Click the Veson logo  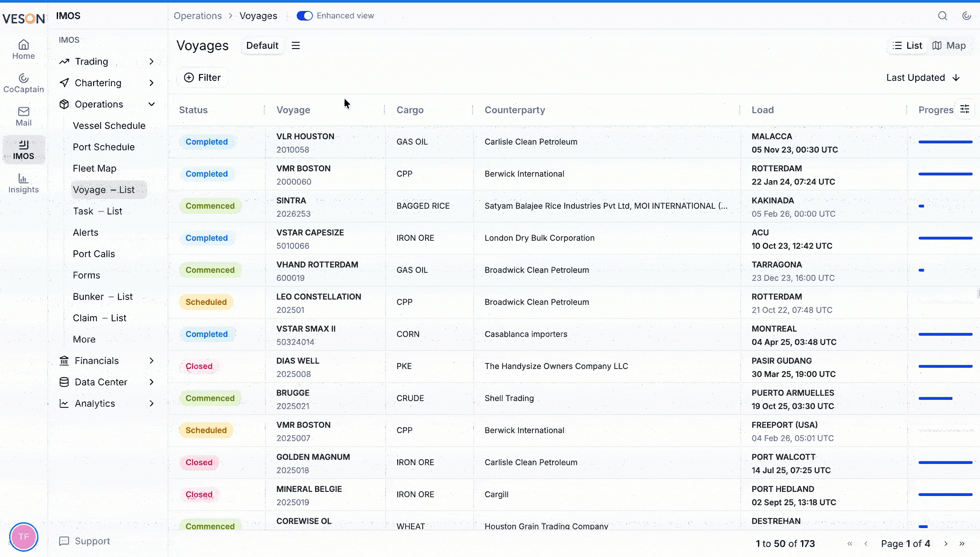coord(24,18)
